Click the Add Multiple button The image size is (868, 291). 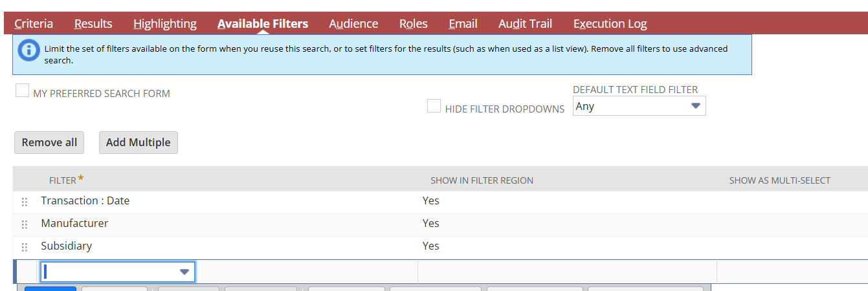coord(138,143)
